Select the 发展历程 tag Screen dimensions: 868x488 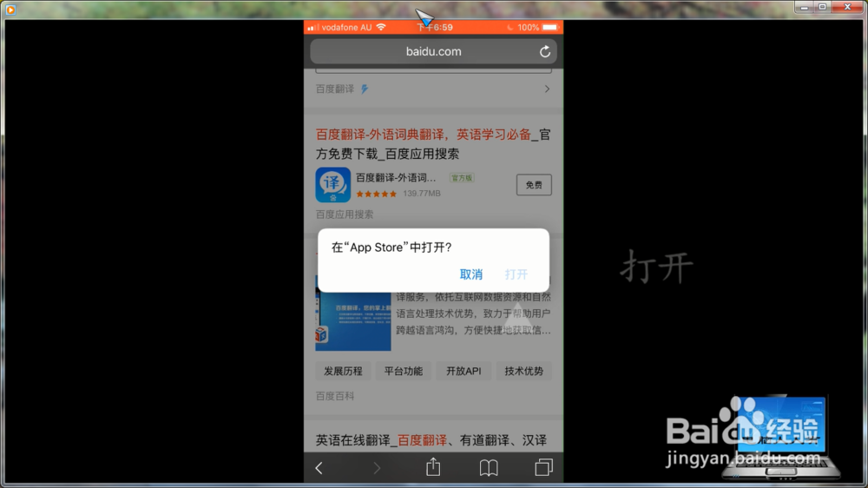tap(343, 371)
